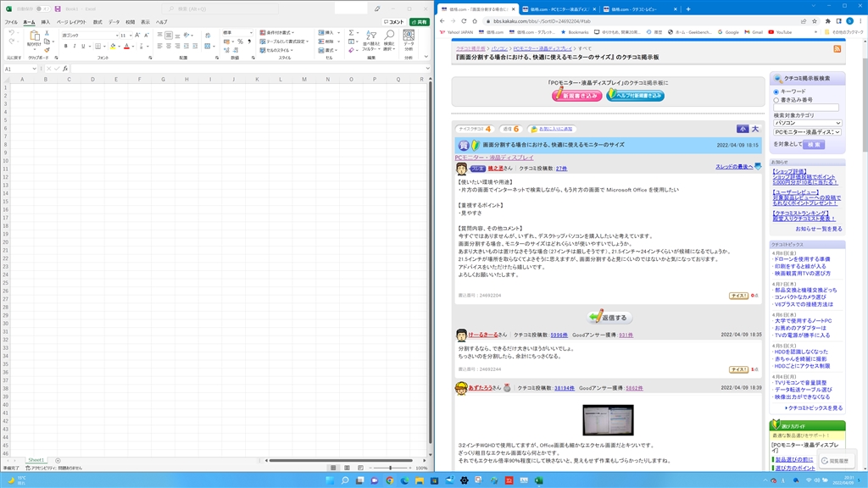Open the ページレイアウト ribbon tab
868x488 pixels.
[71, 22]
